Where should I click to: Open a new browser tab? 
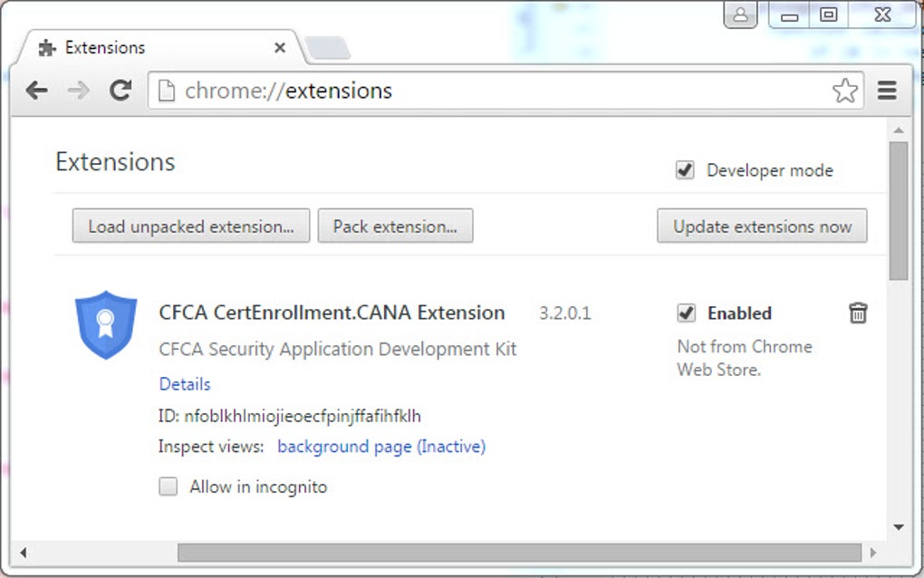coord(328,45)
